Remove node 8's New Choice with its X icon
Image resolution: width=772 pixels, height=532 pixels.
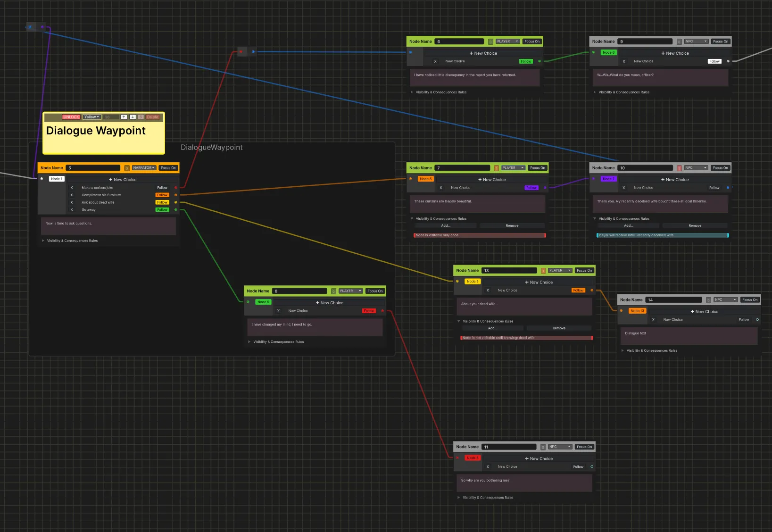pos(278,310)
